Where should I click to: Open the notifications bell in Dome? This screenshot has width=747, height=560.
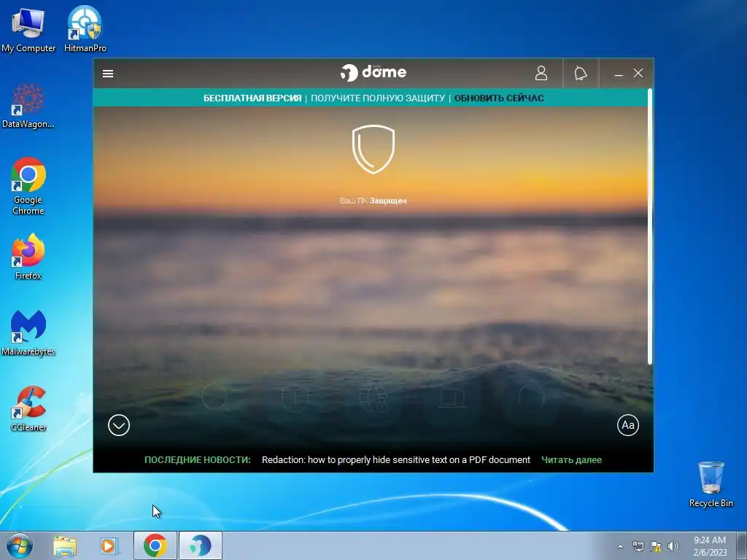(580, 74)
